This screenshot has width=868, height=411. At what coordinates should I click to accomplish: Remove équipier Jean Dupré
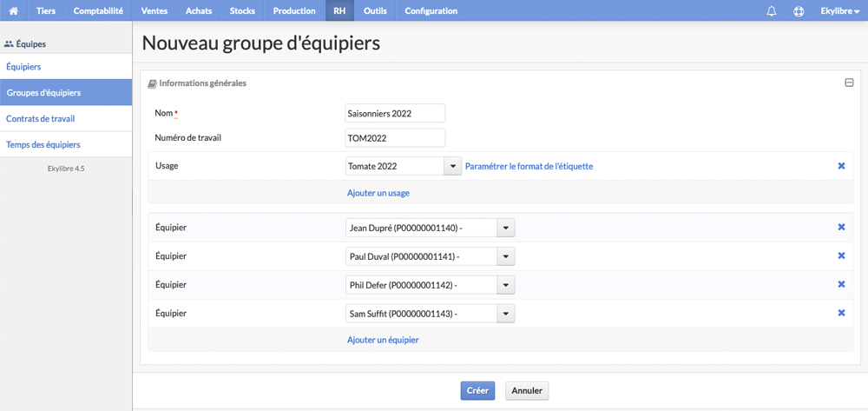[x=841, y=227]
